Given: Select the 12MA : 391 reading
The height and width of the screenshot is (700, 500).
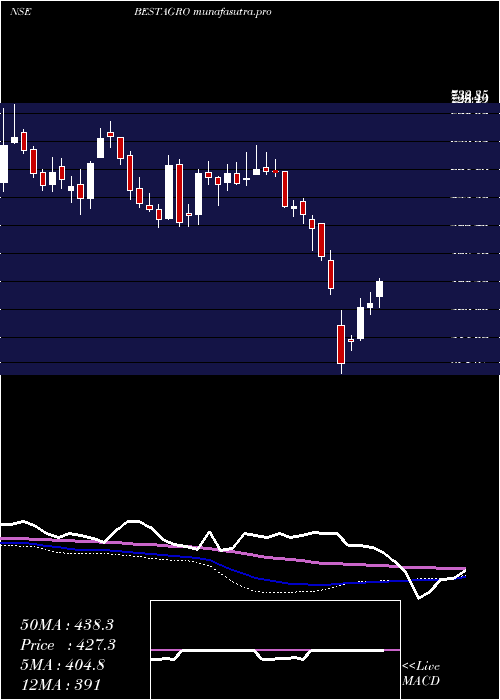Looking at the screenshot, I should 60,685.
